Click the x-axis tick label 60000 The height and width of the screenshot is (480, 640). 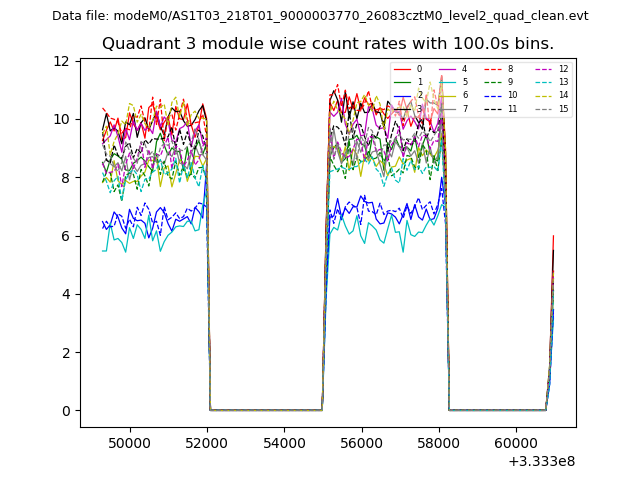(515, 442)
